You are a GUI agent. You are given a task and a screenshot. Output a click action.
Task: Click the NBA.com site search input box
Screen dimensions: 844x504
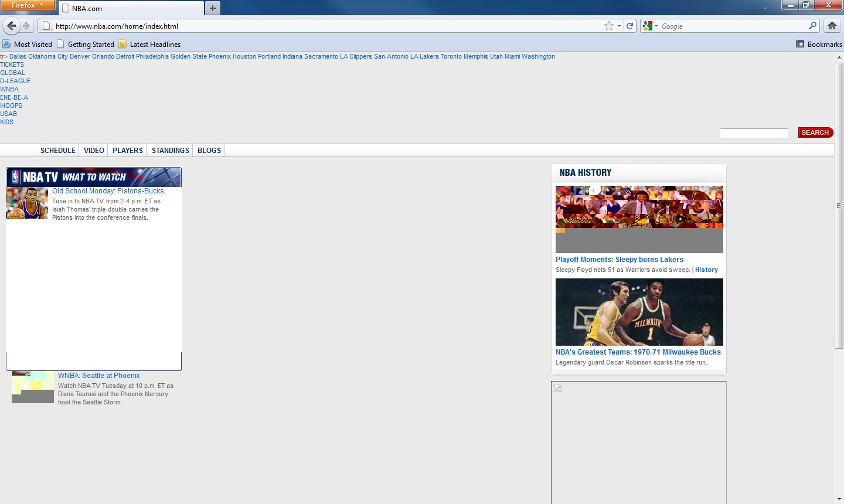point(754,133)
